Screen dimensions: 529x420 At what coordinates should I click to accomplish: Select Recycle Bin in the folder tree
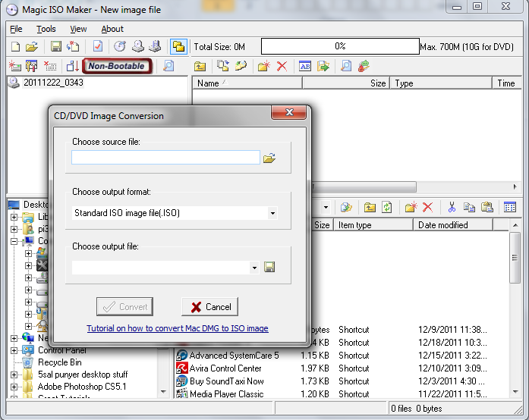[60, 362]
